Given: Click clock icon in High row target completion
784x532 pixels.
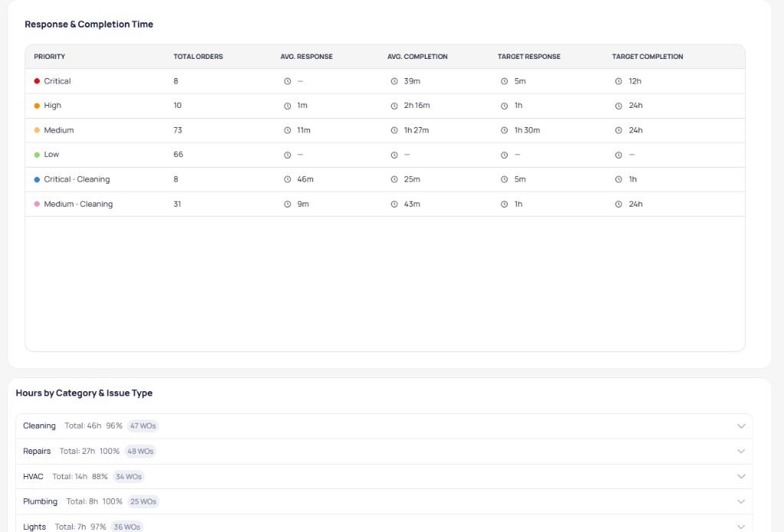Looking at the screenshot, I should (619, 106).
